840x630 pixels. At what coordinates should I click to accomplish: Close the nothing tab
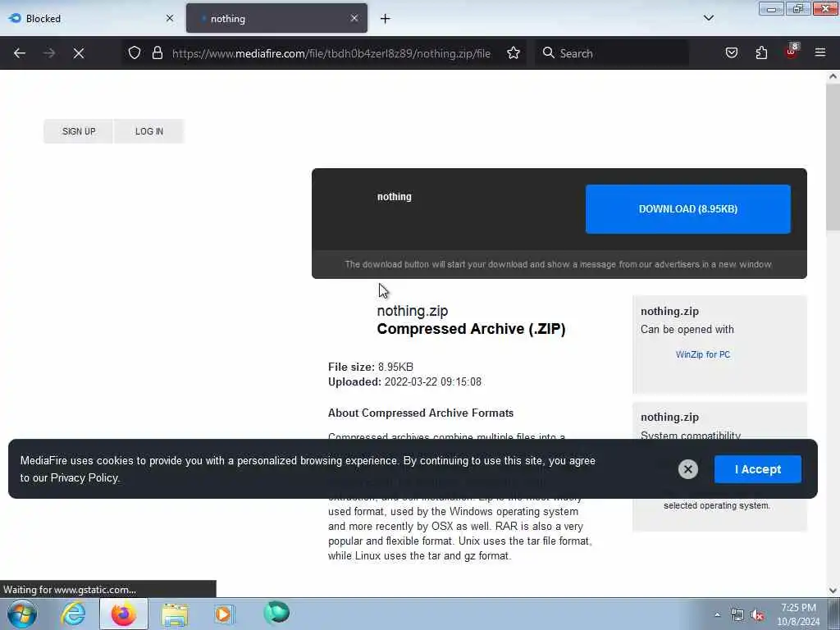(354, 18)
